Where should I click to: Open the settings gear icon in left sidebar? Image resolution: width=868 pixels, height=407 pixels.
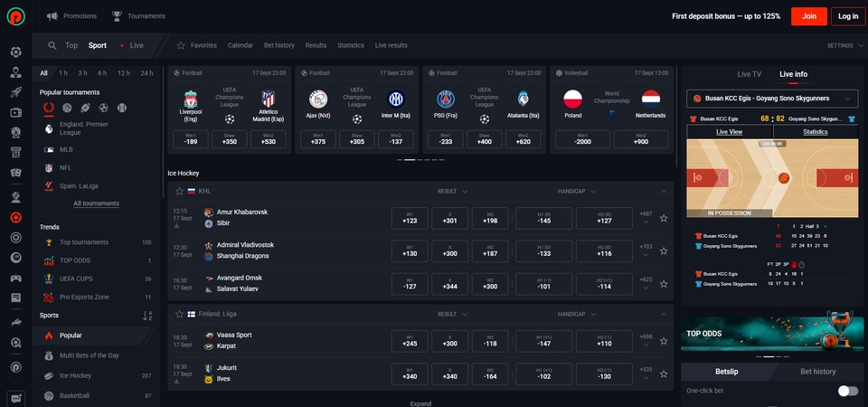[16, 52]
